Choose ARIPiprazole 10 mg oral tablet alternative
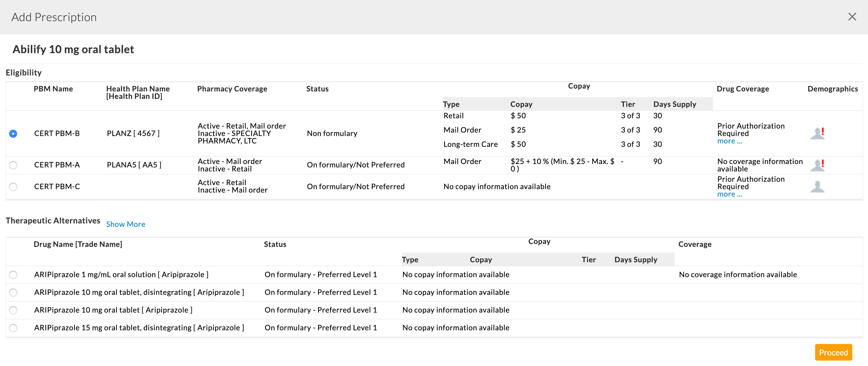This screenshot has width=868, height=366. (13, 310)
